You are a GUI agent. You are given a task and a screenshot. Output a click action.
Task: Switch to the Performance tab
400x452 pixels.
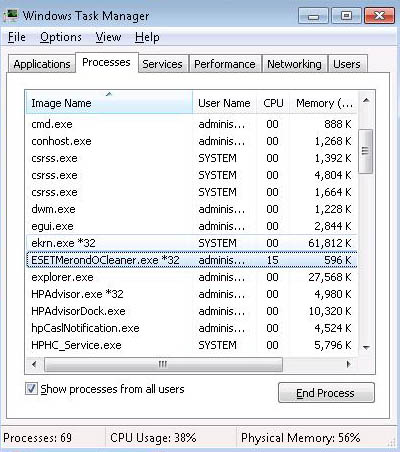[x=225, y=64]
